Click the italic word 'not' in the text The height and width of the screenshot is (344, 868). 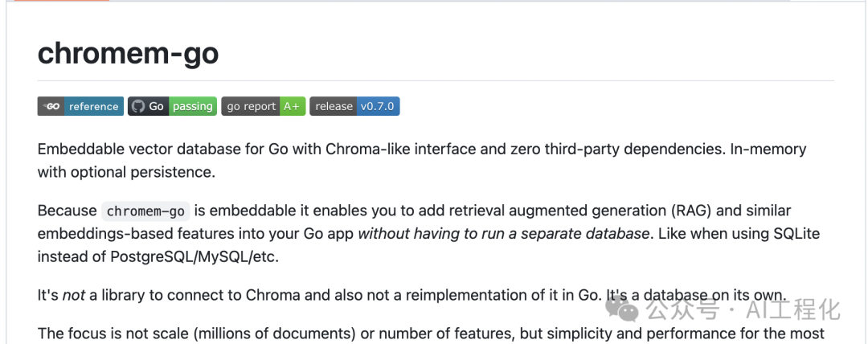(74, 296)
